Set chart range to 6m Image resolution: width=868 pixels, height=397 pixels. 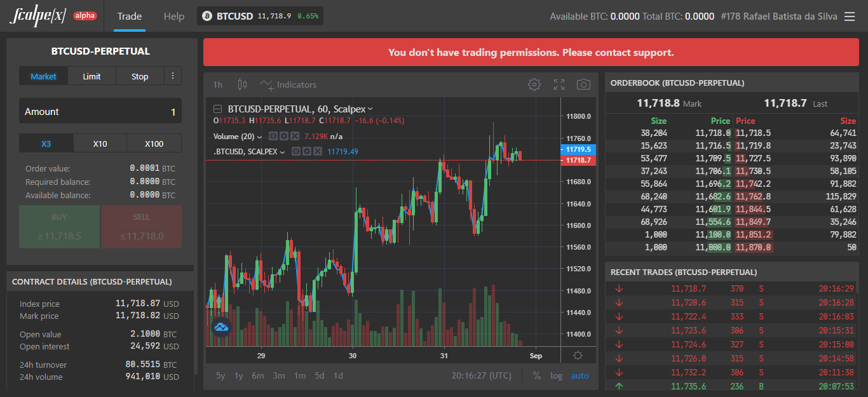257,375
